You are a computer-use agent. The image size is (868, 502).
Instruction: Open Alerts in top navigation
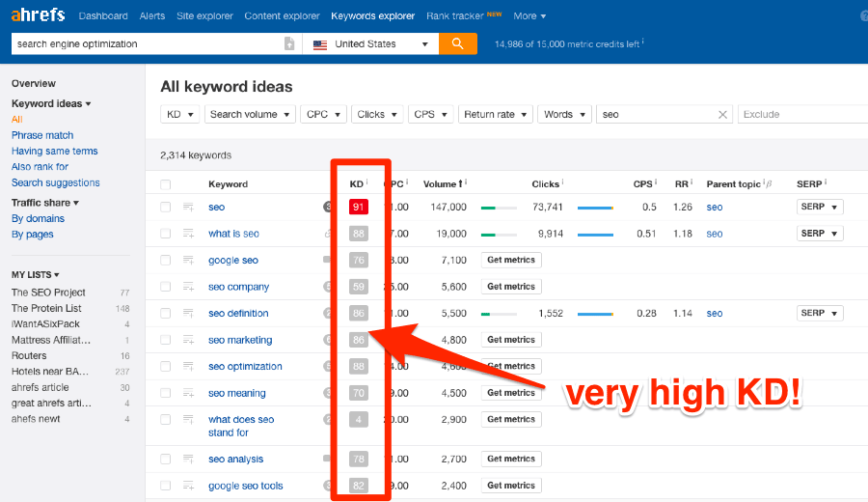coord(151,16)
